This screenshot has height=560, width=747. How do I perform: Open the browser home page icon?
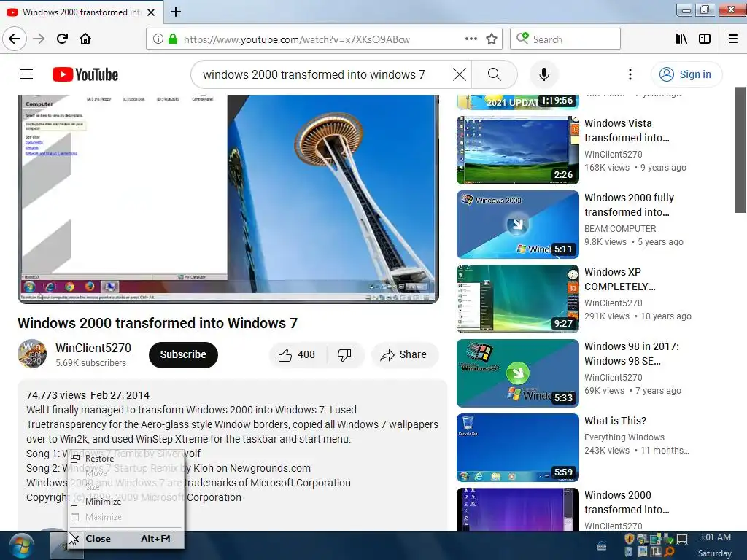[x=85, y=39]
